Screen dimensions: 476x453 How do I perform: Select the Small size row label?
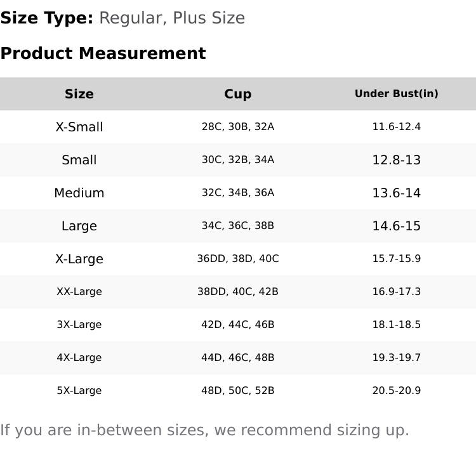click(x=79, y=160)
